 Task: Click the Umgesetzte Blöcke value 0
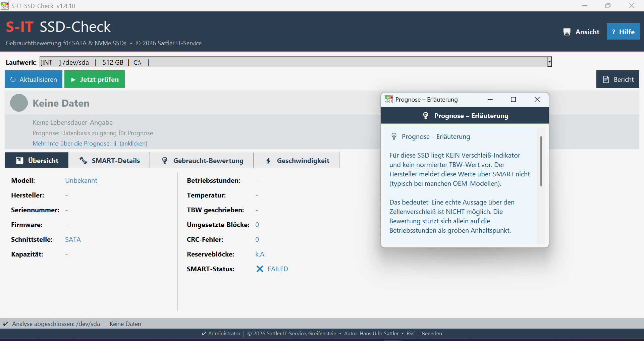(x=257, y=225)
